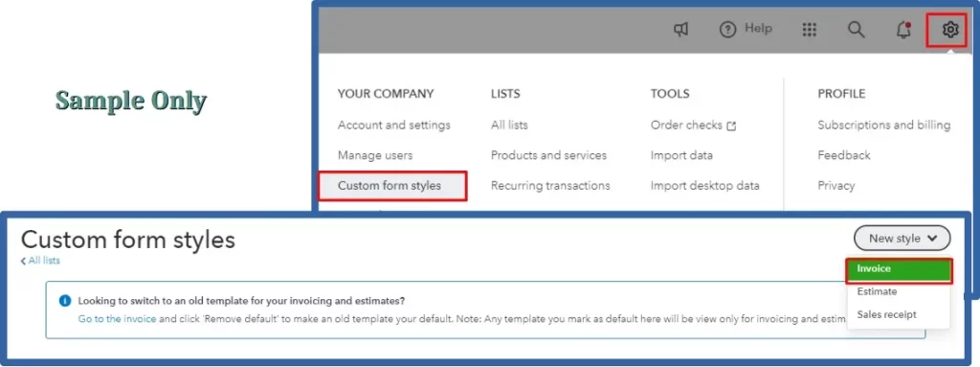
Task: Click the info icon in the template notice
Action: (65, 301)
